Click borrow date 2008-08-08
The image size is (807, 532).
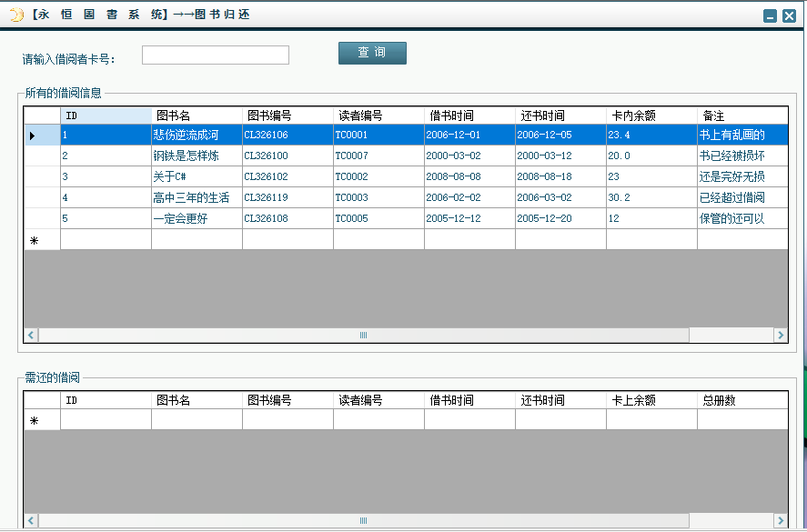pos(469,176)
